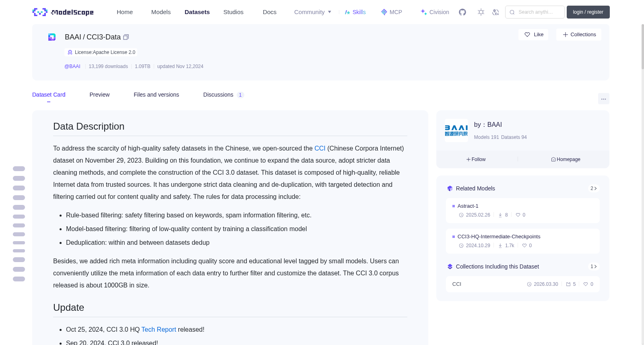
Task: Click the Discussions count badge "1"
Action: (240, 95)
